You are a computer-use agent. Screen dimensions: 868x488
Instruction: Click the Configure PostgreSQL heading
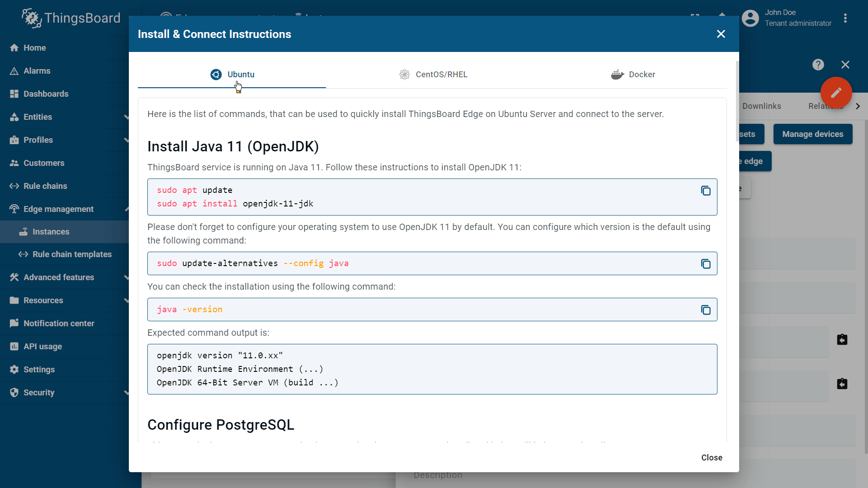point(221,425)
